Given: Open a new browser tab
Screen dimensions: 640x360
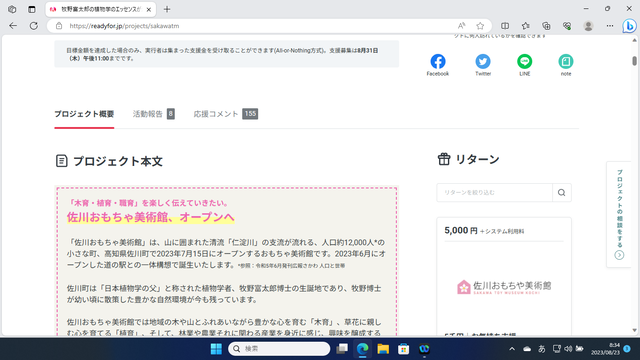Looking at the screenshot, I should pyautogui.click(x=167, y=9).
